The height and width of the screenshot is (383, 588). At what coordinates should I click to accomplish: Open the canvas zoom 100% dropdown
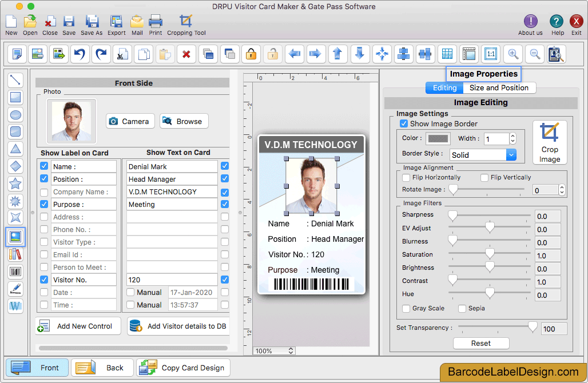coord(274,351)
